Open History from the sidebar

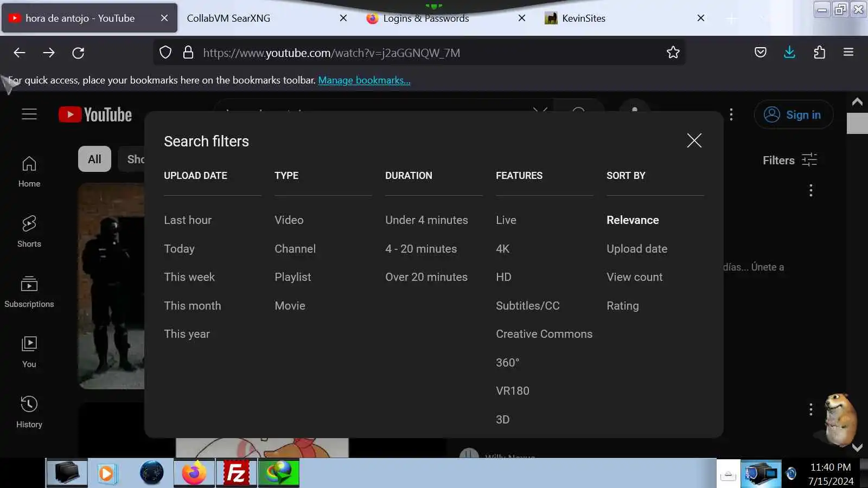29,412
